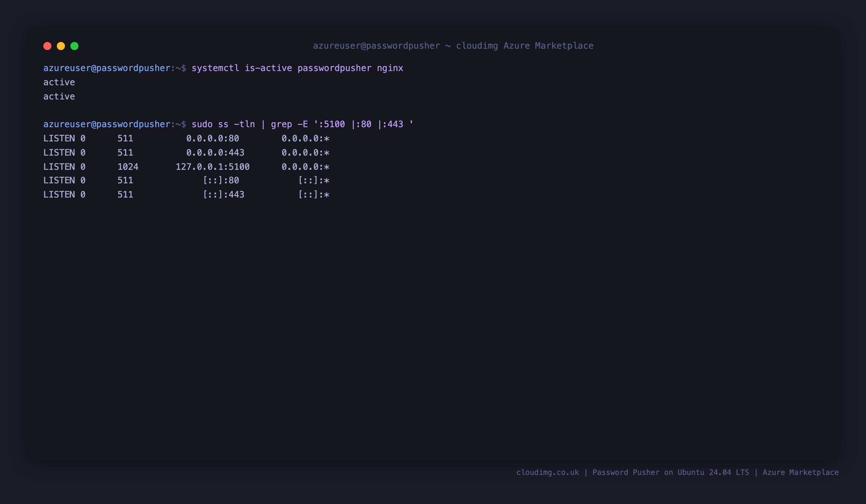Screen dimensions: 866x504
Task: Click the red close window button
Action: point(47,46)
